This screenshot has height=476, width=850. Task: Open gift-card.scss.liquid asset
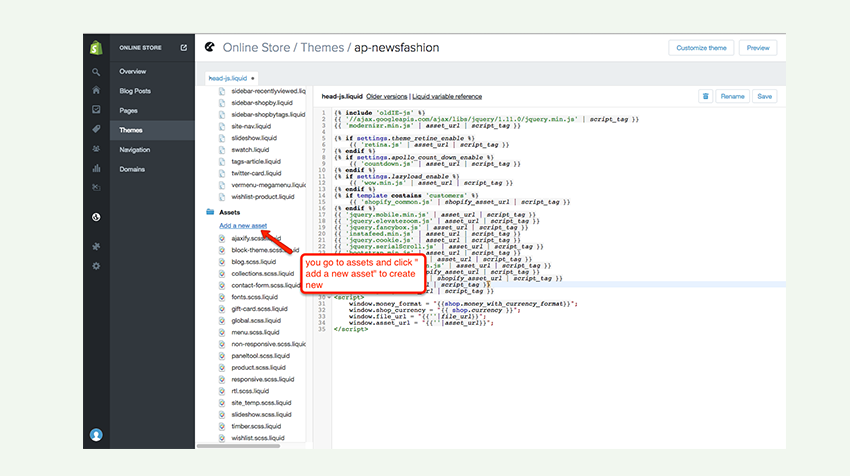click(x=260, y=309)
